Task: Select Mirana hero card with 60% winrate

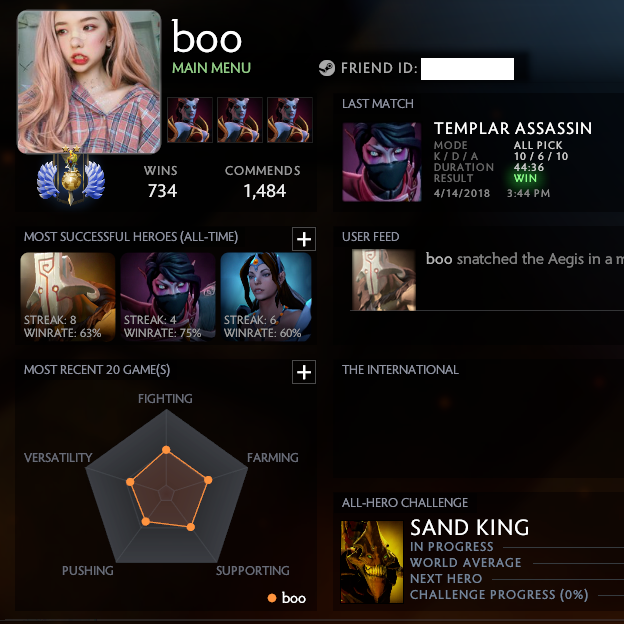Action: [x=266, y=297]
